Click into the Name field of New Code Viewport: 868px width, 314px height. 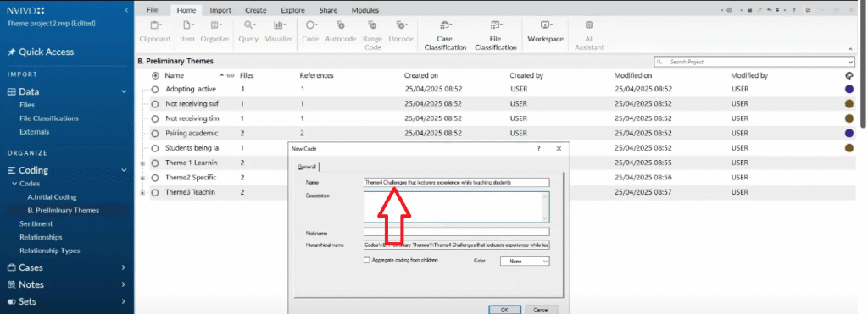[x=457, y=183]
